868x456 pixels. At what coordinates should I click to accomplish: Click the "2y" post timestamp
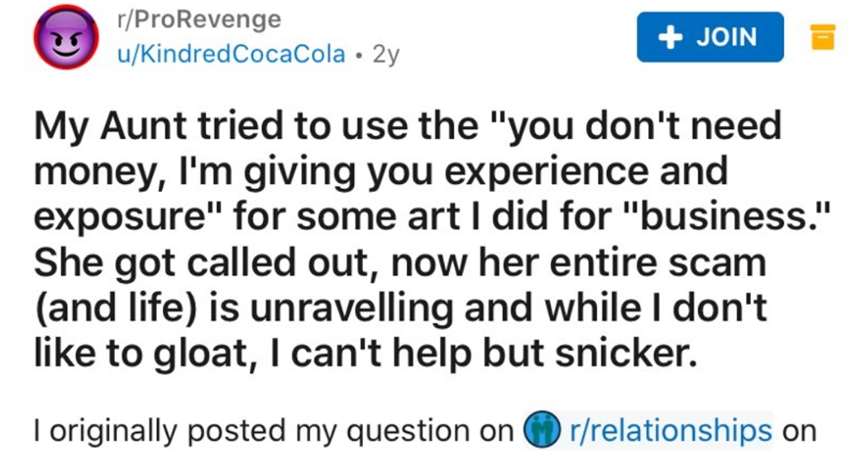point(384,54)
